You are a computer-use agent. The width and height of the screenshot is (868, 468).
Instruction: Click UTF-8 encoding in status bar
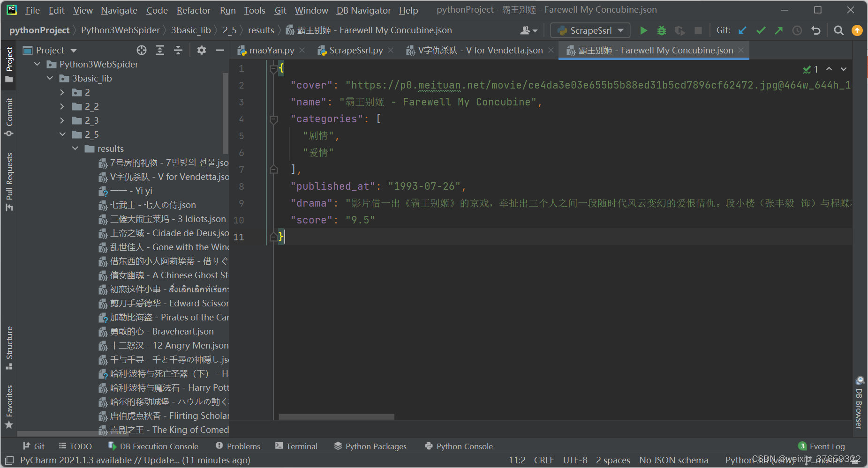[575, 460]
